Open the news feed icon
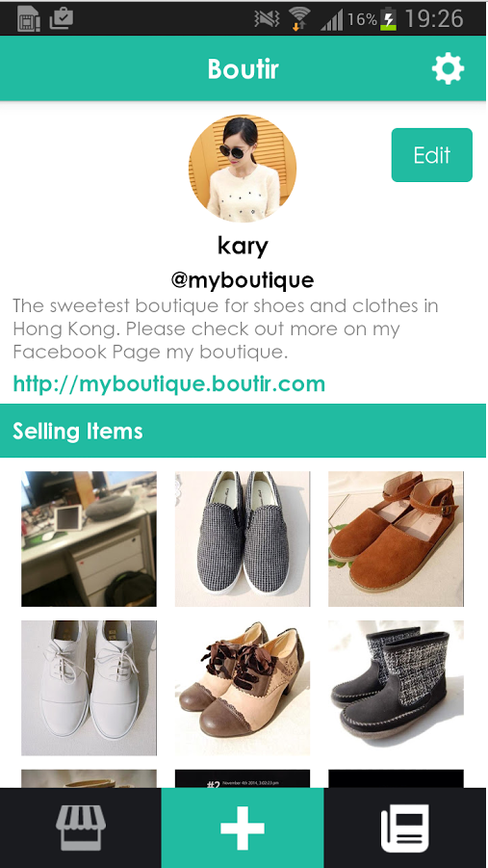 pos(405,829)
